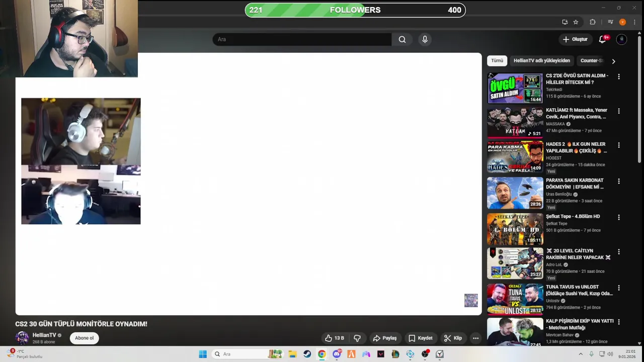Select the Tümü filter chip
Image resolution: width=644 pixels, height=362 pixels.
(x=497, y=60)
